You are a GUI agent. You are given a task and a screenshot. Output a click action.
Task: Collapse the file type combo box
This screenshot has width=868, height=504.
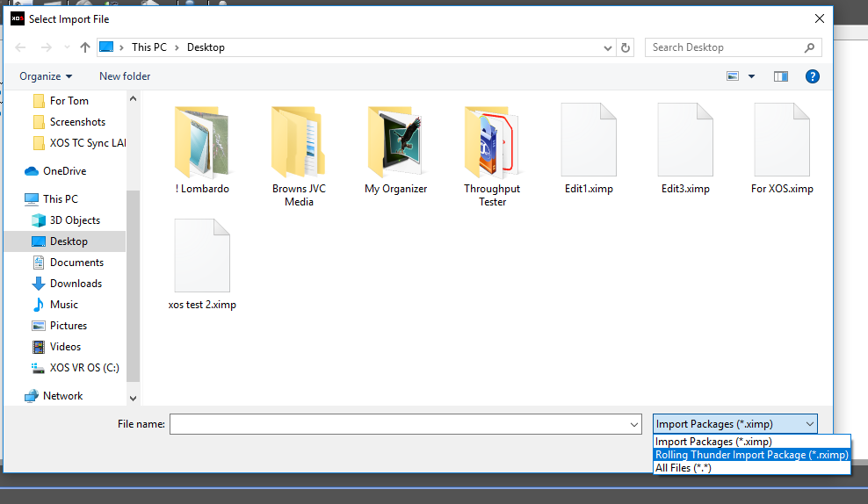tap(810, 424)
